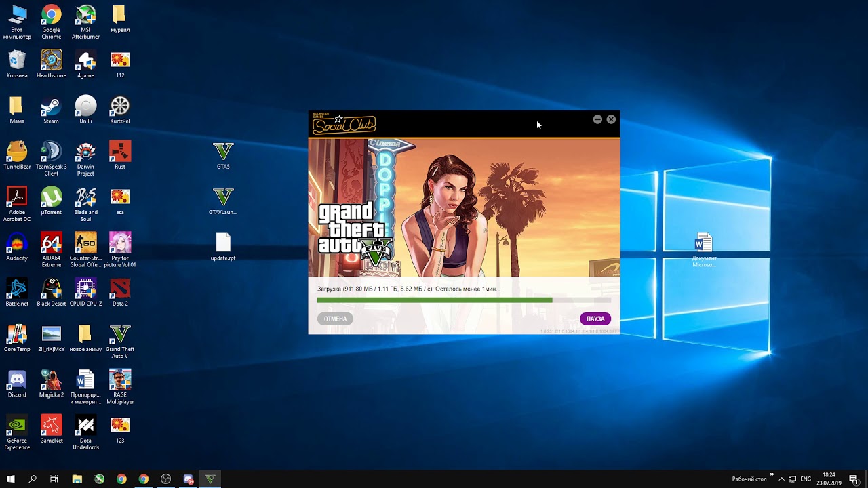Select the Discord desktop shortcut
868x488 pixels.
tap(17, 383)
